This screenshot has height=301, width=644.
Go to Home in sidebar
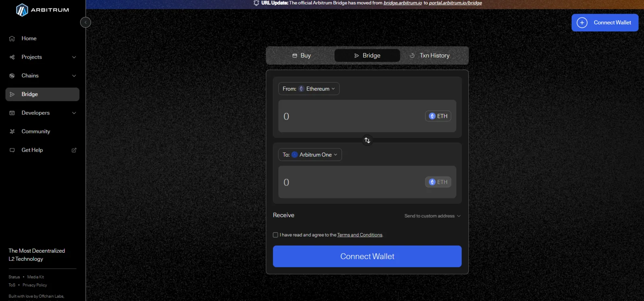click(x=42, y=39)
